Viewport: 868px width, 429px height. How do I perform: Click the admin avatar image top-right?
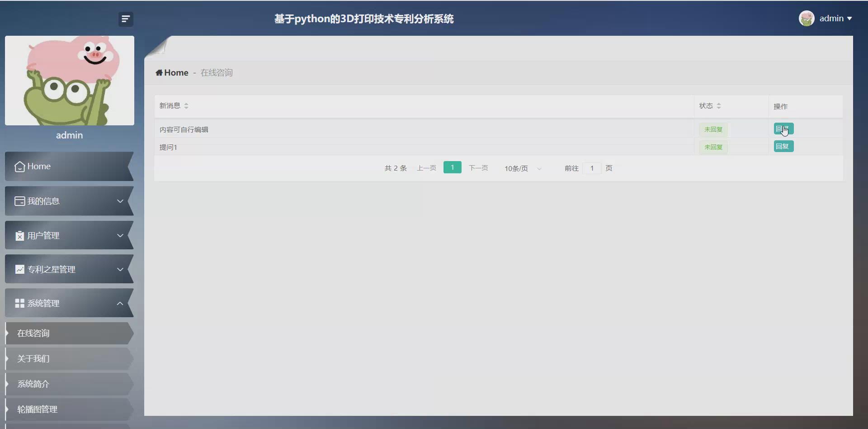point(807,18)
